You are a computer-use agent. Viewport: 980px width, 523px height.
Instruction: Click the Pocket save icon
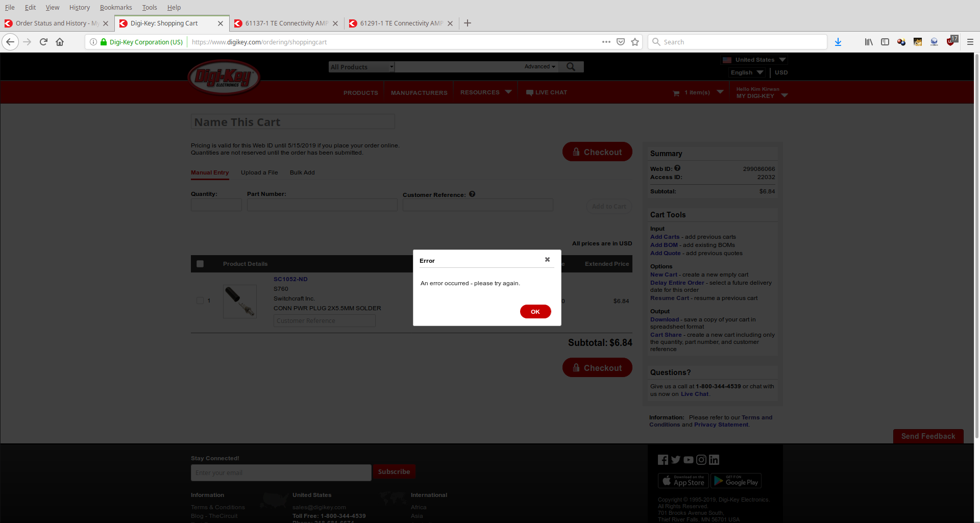click(x=621, y=42)
